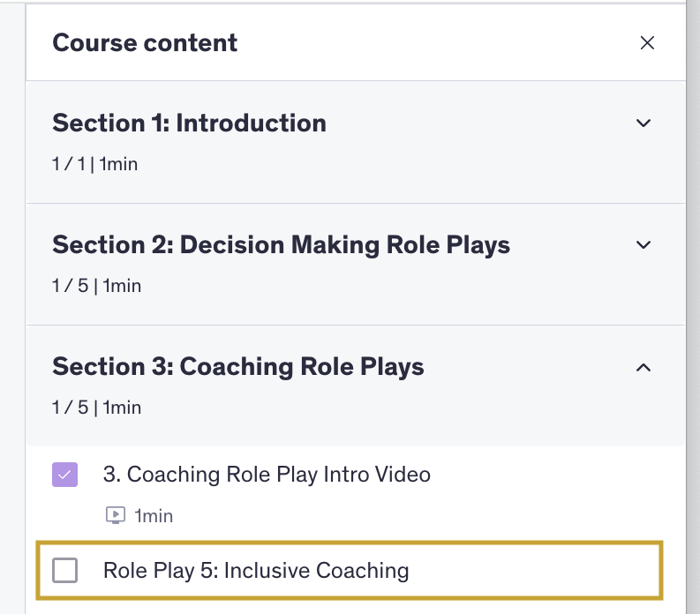Viewport: 700px width, 614px height.
Task: Select the Section 3: Coaching Role Plays title
Action: (x=238, y=367)
